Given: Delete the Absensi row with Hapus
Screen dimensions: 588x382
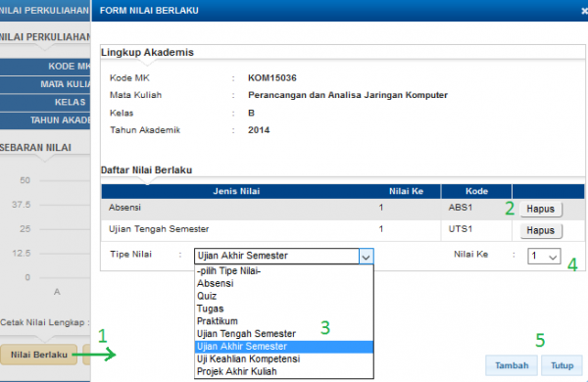Looking at the screenshot, I should [541, 209].
